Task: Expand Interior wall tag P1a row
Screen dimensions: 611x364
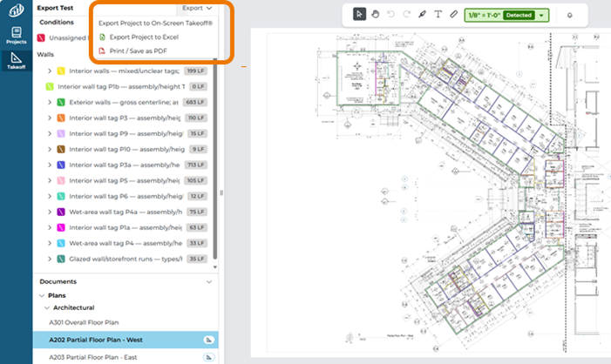Action: [x=50, y=227]
